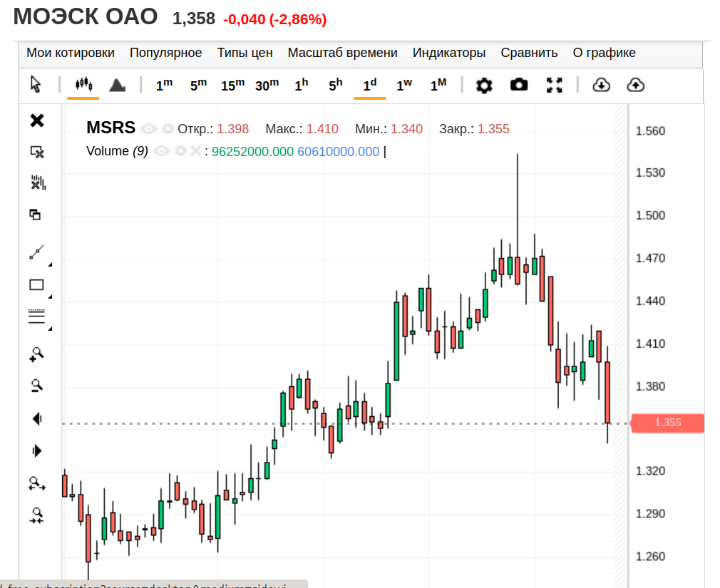Select 1 hour timeframe
720x588 pixels.
302,85
